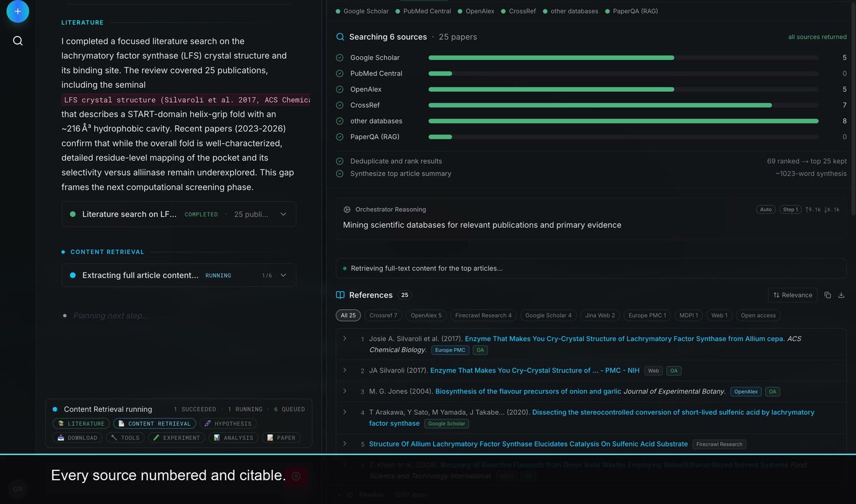Viewport: 856px width, 504px height.
Task: Click the check icon next to Google Scholar row
Action: [x=340, y=57]
